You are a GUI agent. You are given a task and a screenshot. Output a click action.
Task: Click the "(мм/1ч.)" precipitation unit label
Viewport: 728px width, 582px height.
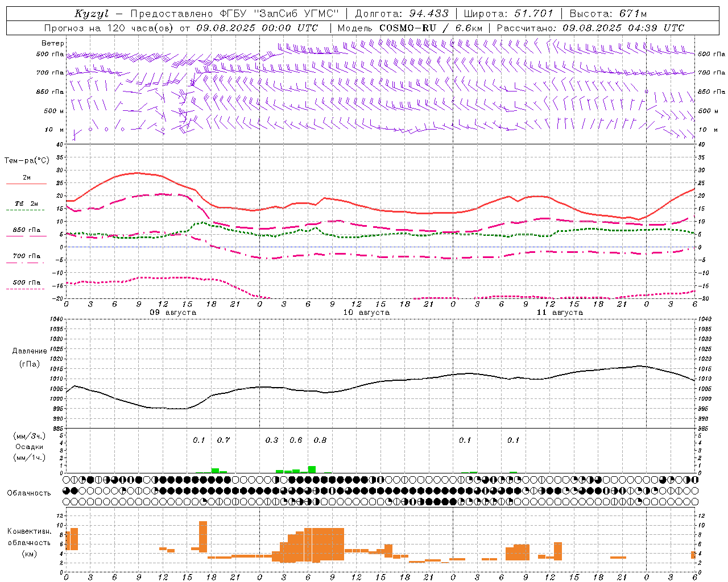point(30,457)
